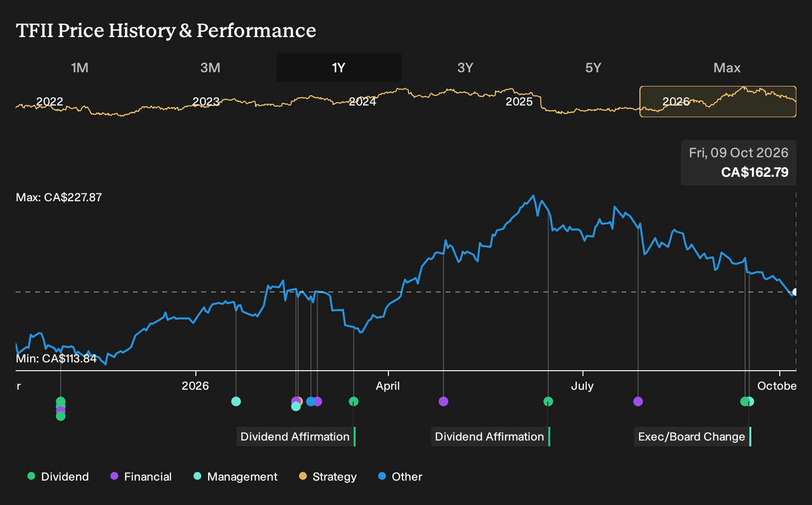Click the 2022 label in overview chart
Viewport: 812px width, 505px height.
(x=50, y=102)
